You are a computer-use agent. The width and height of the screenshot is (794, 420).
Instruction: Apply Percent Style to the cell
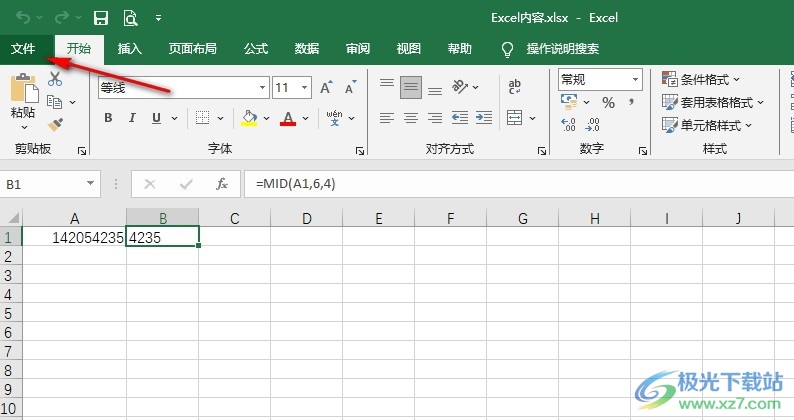click(x=609, y=103)
